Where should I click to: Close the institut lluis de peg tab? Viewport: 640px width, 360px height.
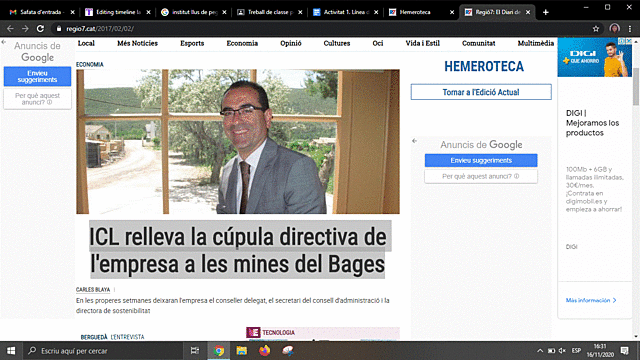point(224,12)
